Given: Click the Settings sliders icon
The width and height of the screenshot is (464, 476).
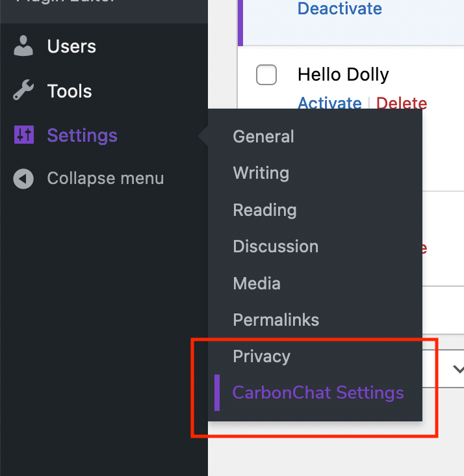Looking at the screenshot, I should [x=23, y=135].
